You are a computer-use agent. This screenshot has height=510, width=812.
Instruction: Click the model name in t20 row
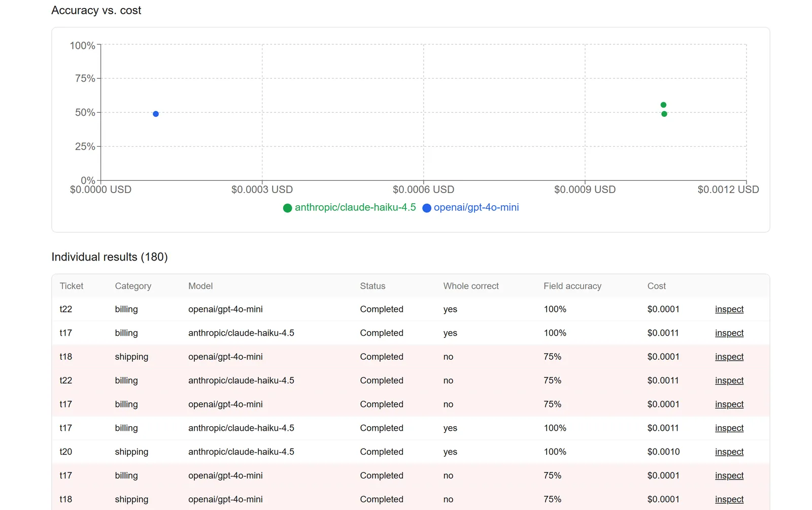[x=241, y=452]
